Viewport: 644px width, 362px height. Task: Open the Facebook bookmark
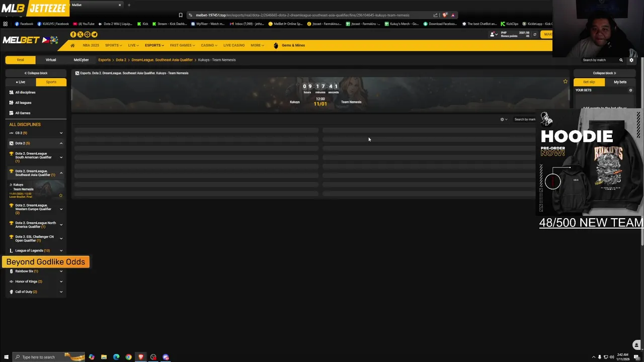[x=24, y=24]
